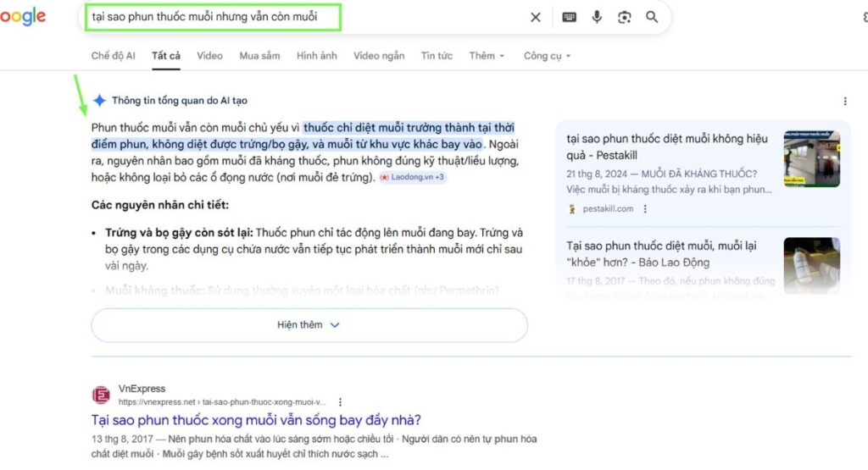Submit search with magnifying glass icon
Image resolution: width=868 pixels, height=470 pixels.
[x=652, y=17]
